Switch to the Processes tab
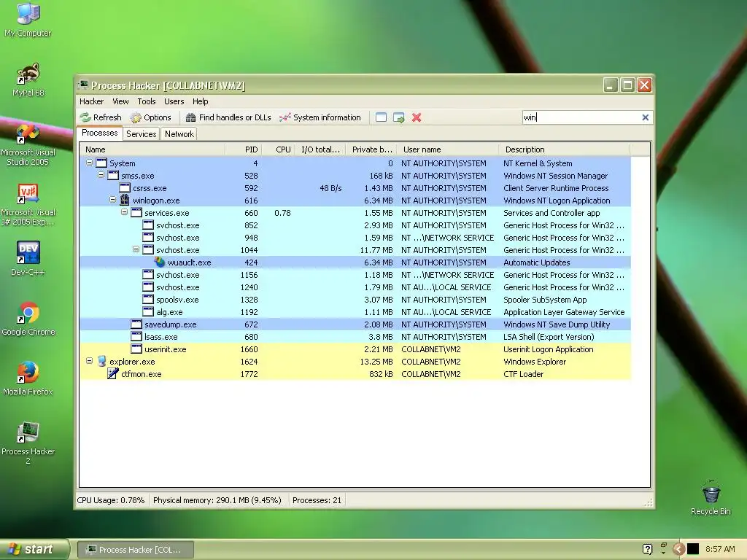747x560 pixels. [x=99, y=133]
